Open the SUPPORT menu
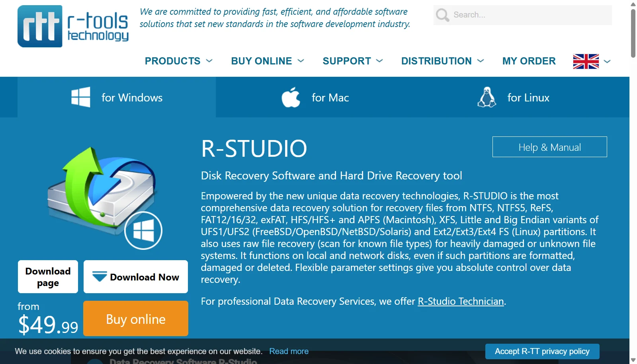Viewport: 637px width, 364px height. tap(347, 61)
